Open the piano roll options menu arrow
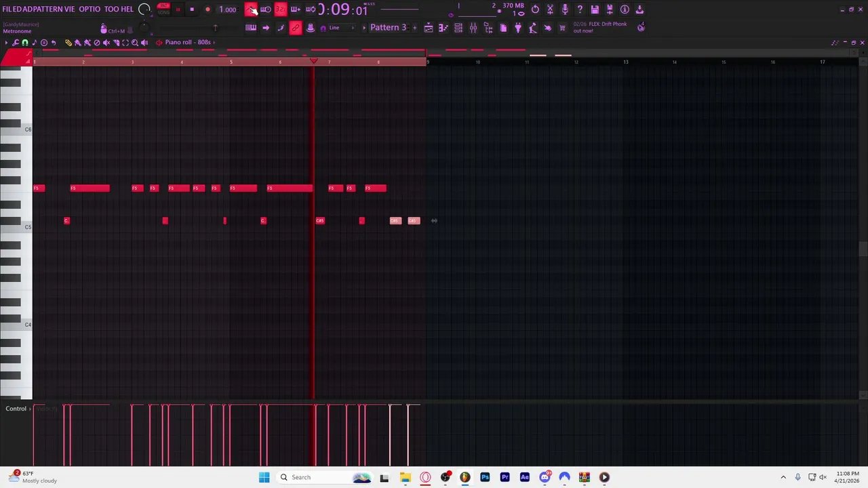868x488 pixels. point(6,42)
